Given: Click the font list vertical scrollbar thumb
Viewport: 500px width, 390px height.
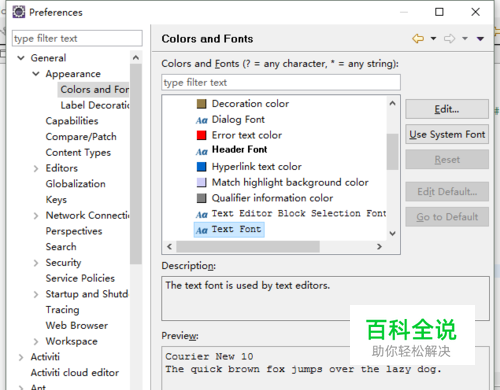Looking at the screenshot, I should (x=393, y=152).
